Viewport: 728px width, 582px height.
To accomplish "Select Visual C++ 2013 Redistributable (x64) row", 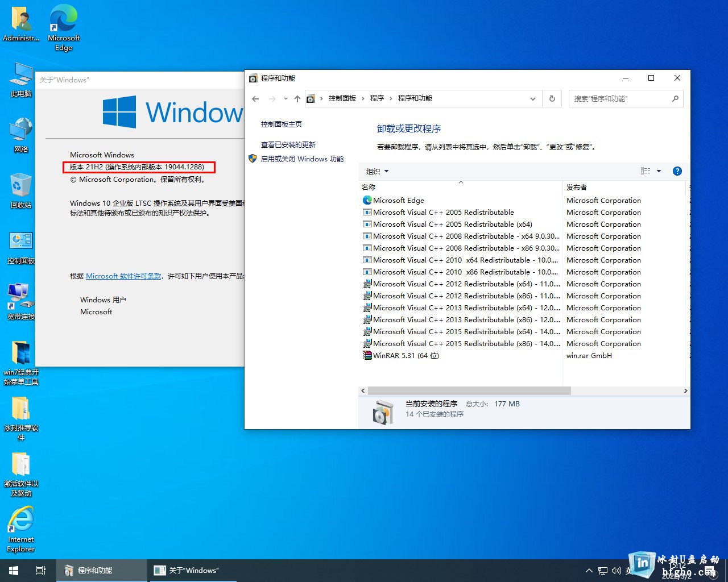I will point(461,307).
